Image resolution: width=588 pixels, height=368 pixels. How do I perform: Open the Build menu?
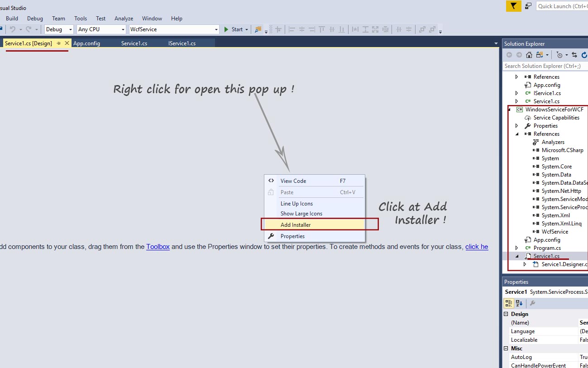point(12,19)
